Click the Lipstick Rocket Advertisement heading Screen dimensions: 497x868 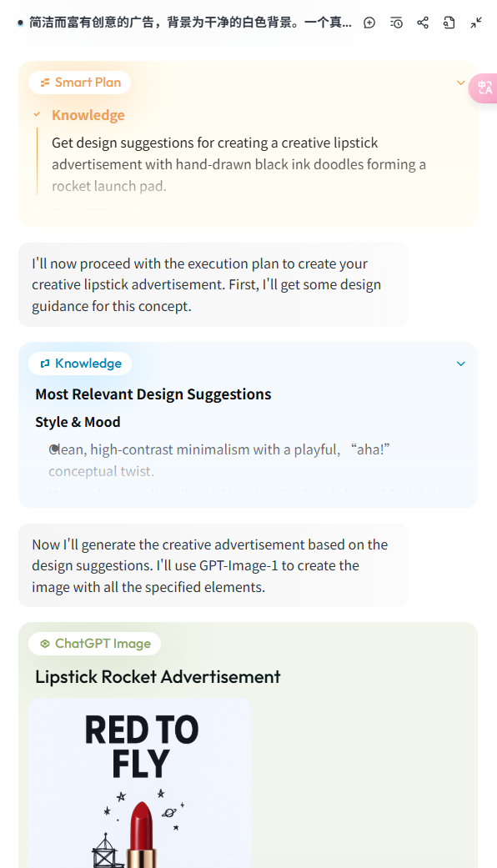tap(158, 677)
